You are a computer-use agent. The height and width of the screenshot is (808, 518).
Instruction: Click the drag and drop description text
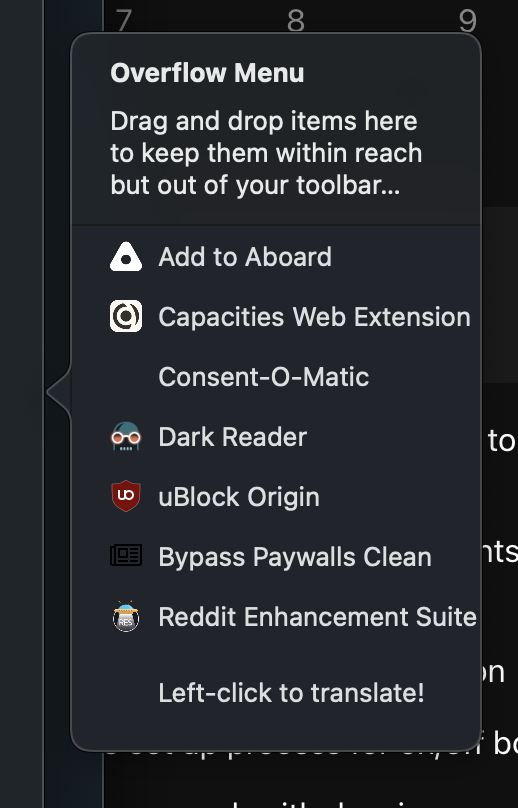[266, 153]
